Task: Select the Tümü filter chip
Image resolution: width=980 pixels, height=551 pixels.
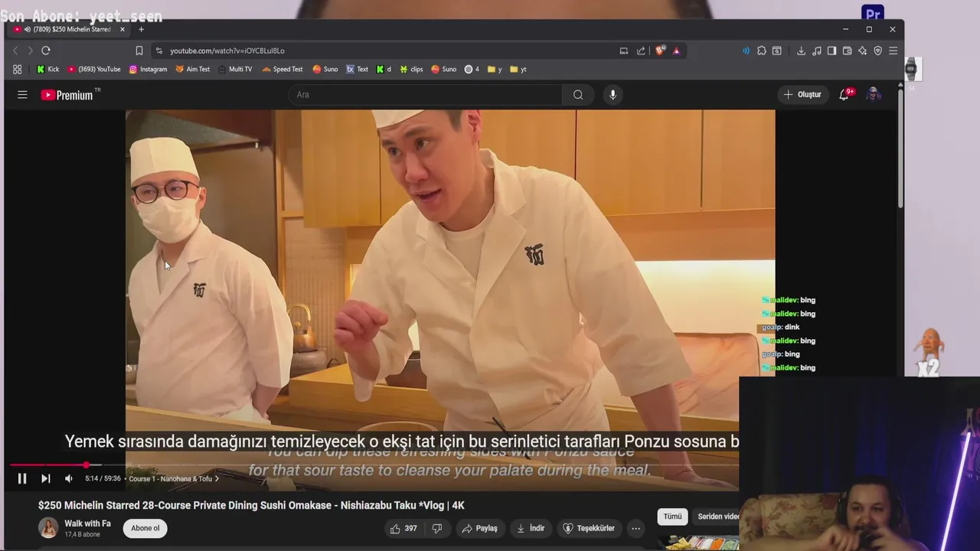Action: (x=672, y=517)
